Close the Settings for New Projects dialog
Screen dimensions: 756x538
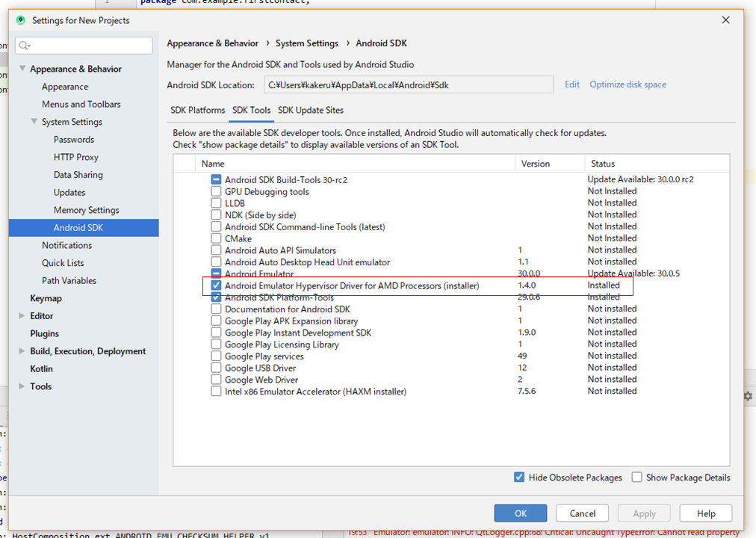pos(725,19)
